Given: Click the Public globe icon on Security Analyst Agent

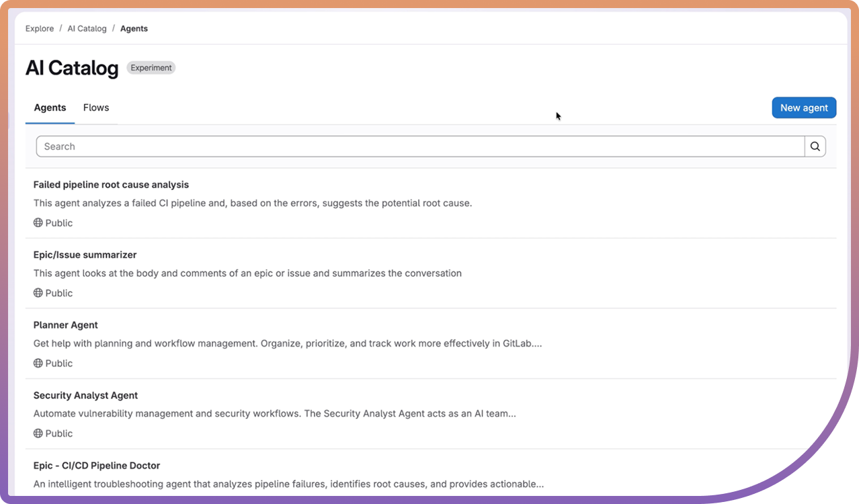Looking at the screenshot, I should pyautogui.click(x=38, y=433).
